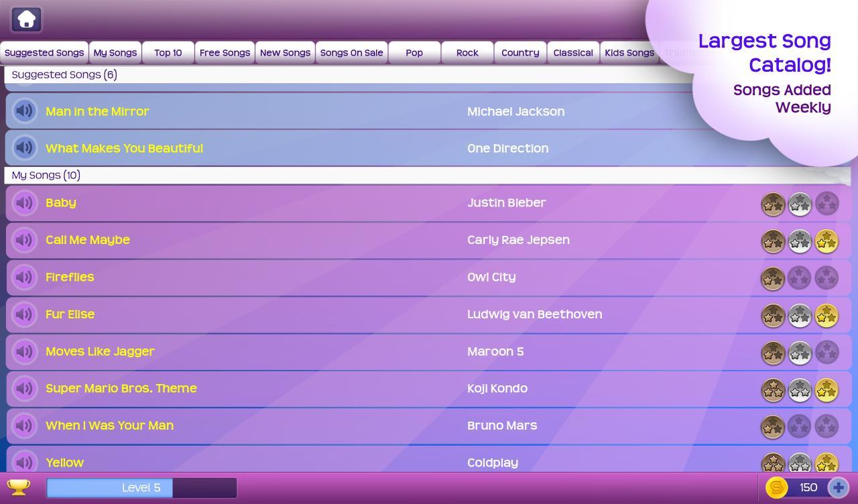Click the Home icon button
858x504 pixels.
click(x=26, y=19)
